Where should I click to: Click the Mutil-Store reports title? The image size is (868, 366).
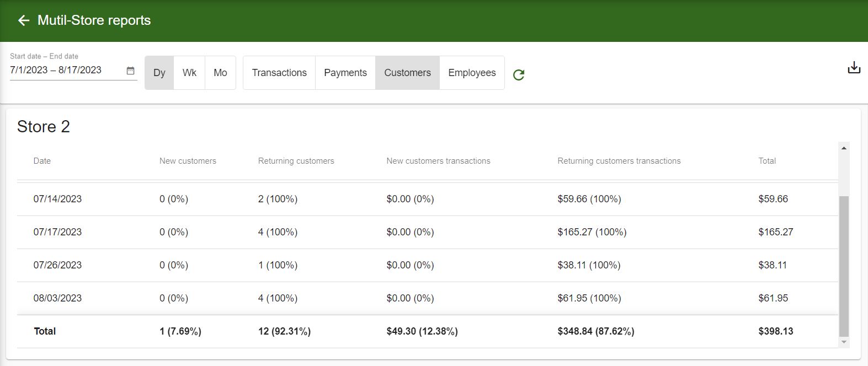pos(94,20)
